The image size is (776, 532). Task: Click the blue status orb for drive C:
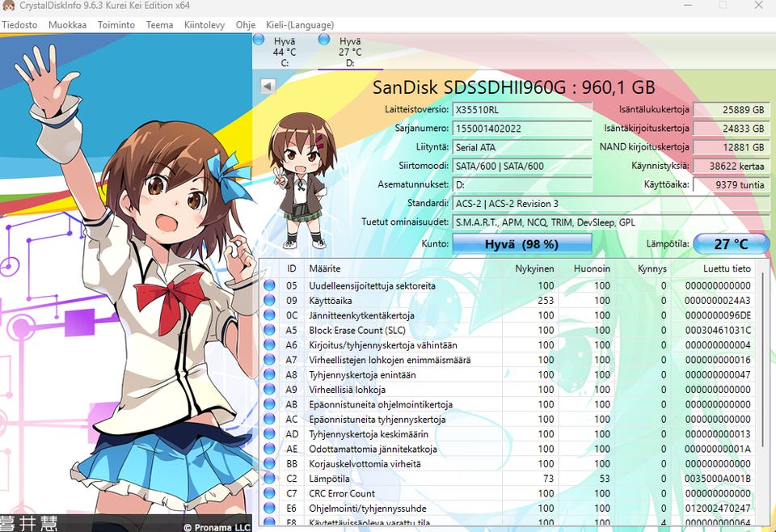point(259,40)
